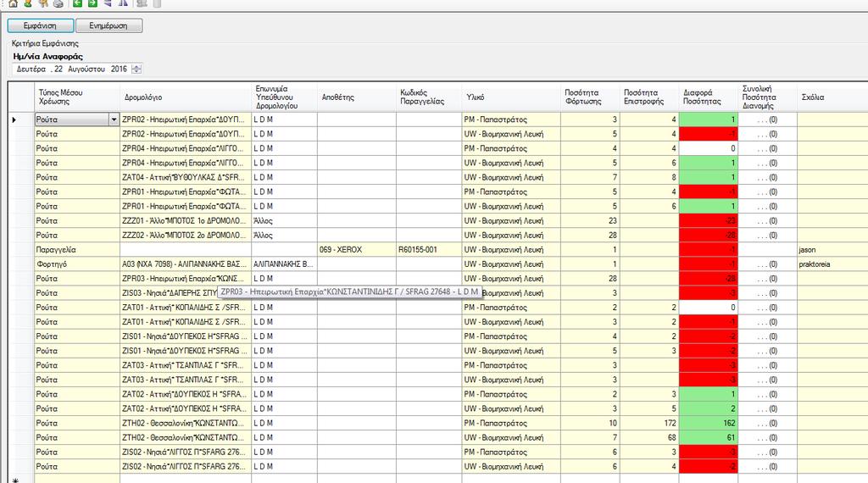Screen dimensions: 868x483
Task: Select the Φορτηγό type cell
Action: pyautogui.click(x=77, y=264)
